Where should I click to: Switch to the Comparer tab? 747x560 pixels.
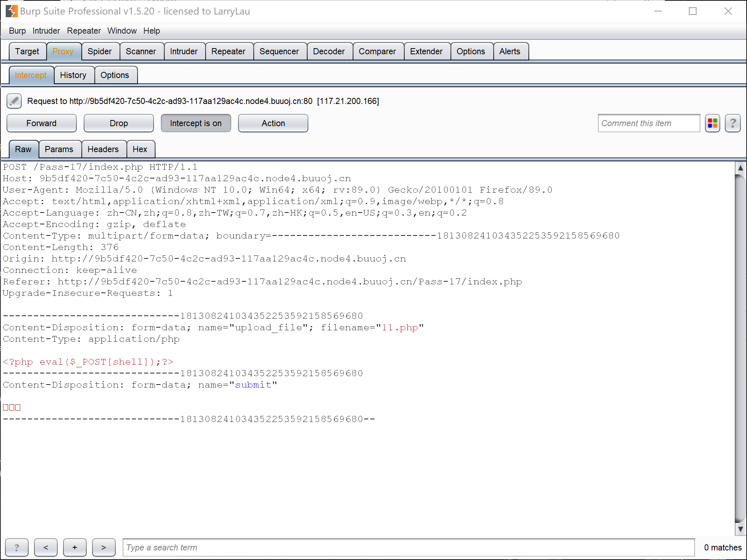378,51
